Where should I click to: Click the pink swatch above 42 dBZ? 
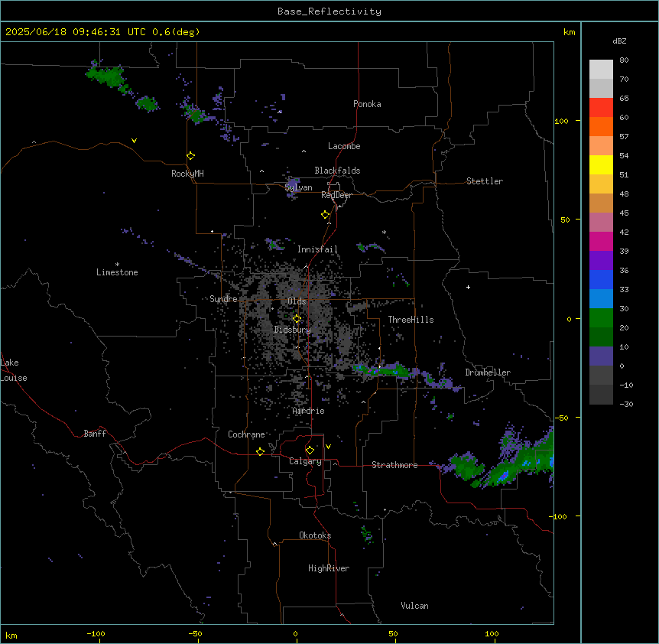pos(601,222)
